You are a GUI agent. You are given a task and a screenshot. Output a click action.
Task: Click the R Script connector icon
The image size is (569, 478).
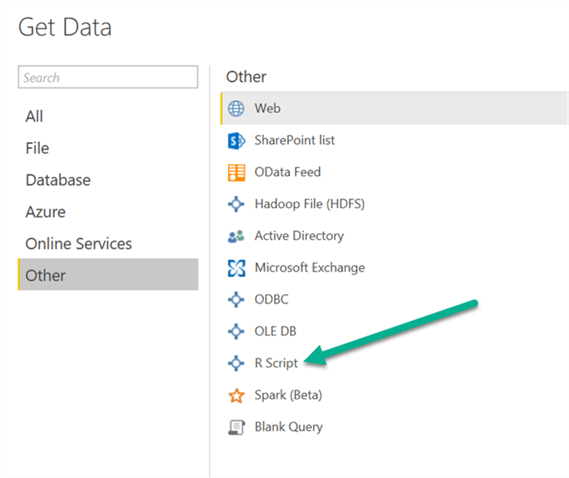[x=236, y=363]
